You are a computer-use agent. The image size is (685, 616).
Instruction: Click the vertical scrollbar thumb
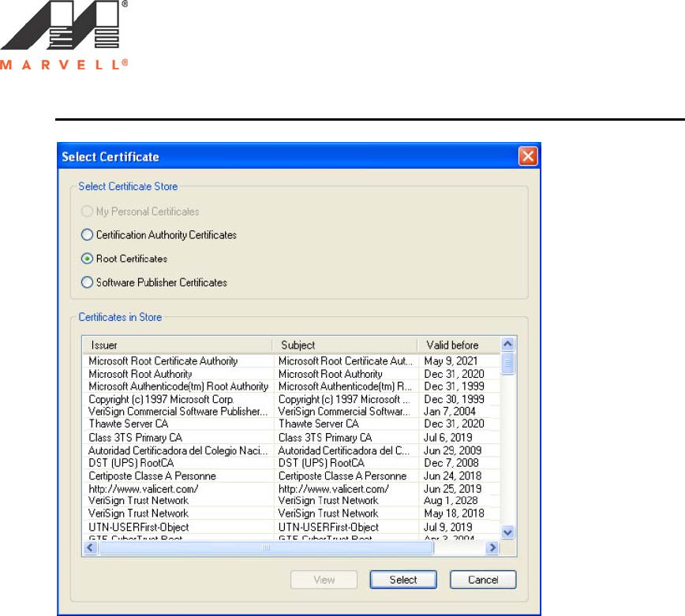(507, 364)
